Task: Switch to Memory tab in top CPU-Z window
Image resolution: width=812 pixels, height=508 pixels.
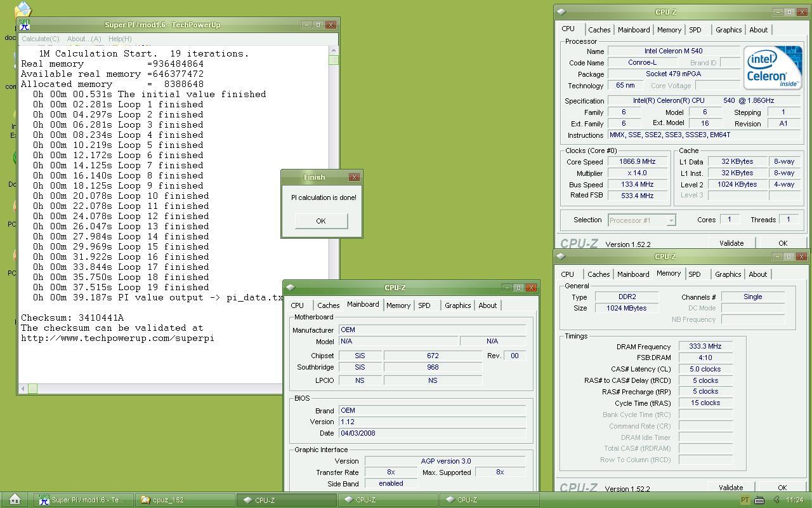Action: (669, 30)
